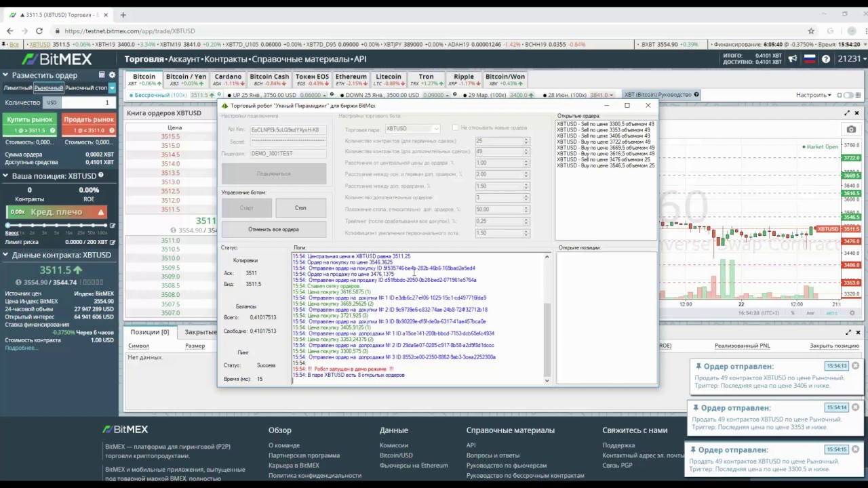Click leverage edit pencil icon
The width and height of the screenshot is (868, 488).
click(x=113, y=226)
